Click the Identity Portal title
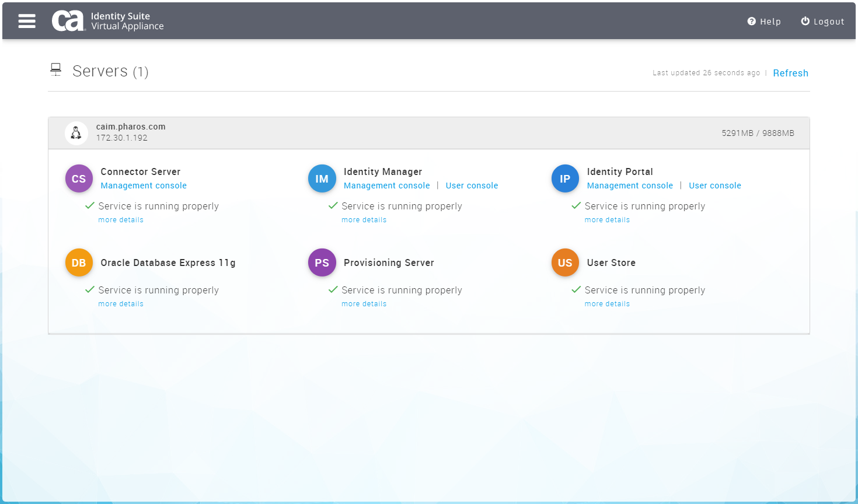 tap(620, 171)
